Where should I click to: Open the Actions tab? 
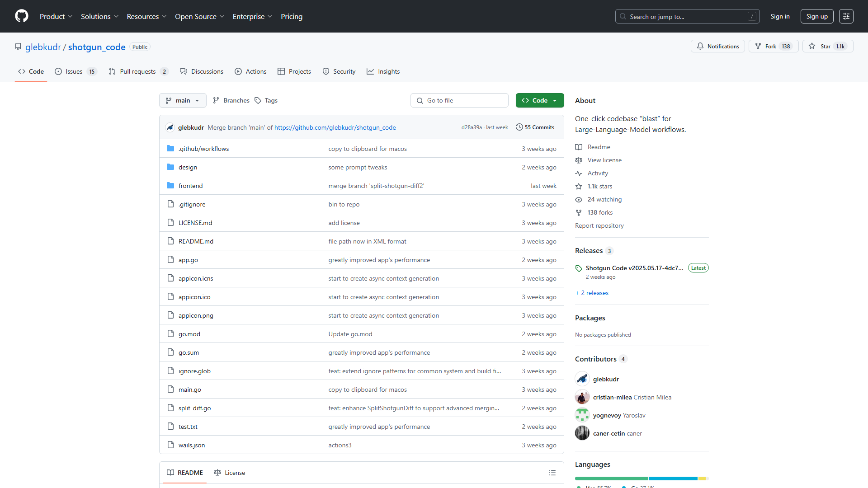point(250,71)
